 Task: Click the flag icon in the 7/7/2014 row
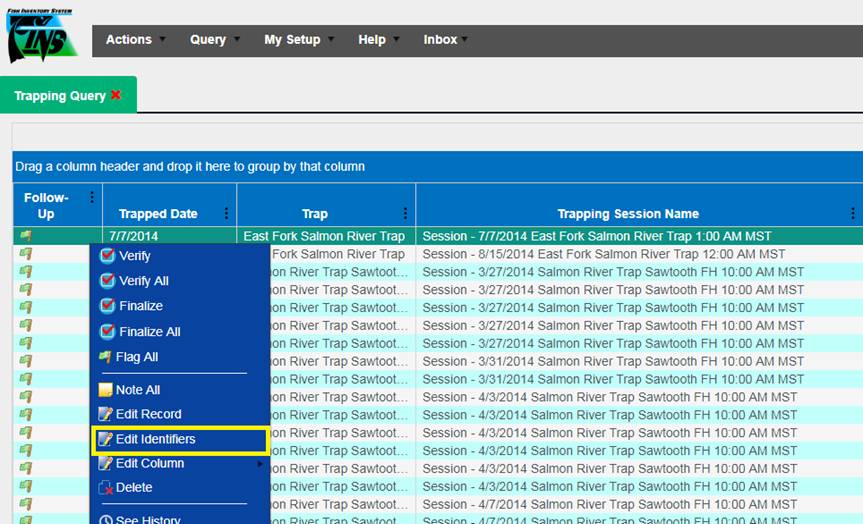pyautogui.click(x=25, y=237)
